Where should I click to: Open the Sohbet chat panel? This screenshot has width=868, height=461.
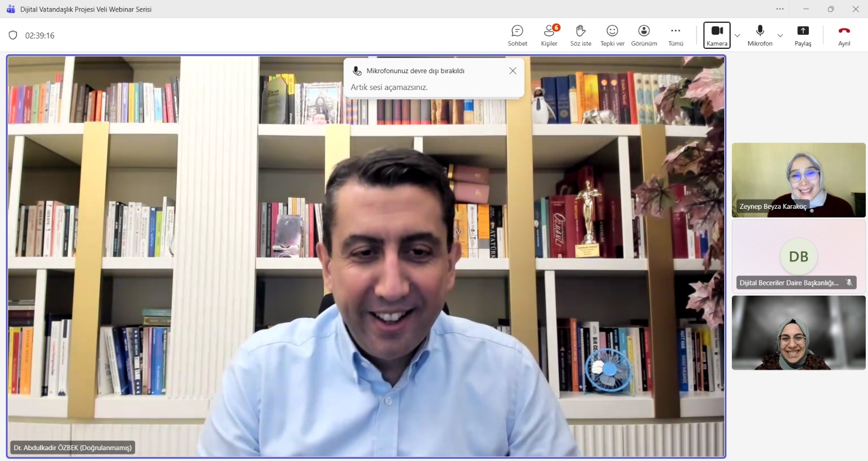pos(517,35)
